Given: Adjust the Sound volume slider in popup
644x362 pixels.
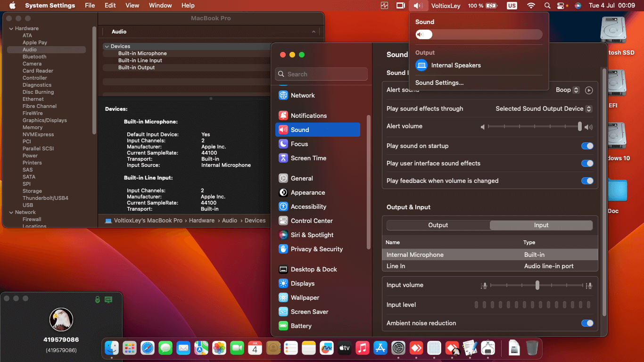Looking at the screenshot, I should coord(479,34).
